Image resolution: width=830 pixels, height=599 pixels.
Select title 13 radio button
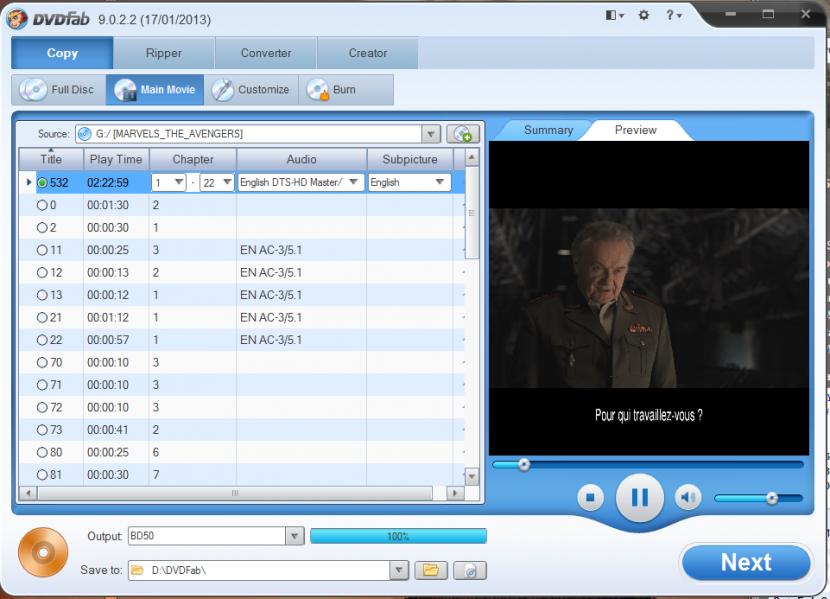(42, 295)
